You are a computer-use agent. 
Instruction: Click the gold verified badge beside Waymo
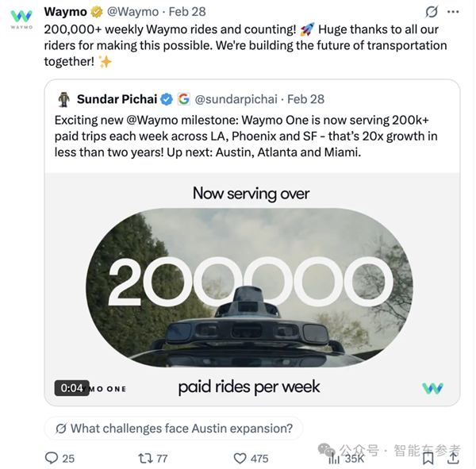point(97,12)
